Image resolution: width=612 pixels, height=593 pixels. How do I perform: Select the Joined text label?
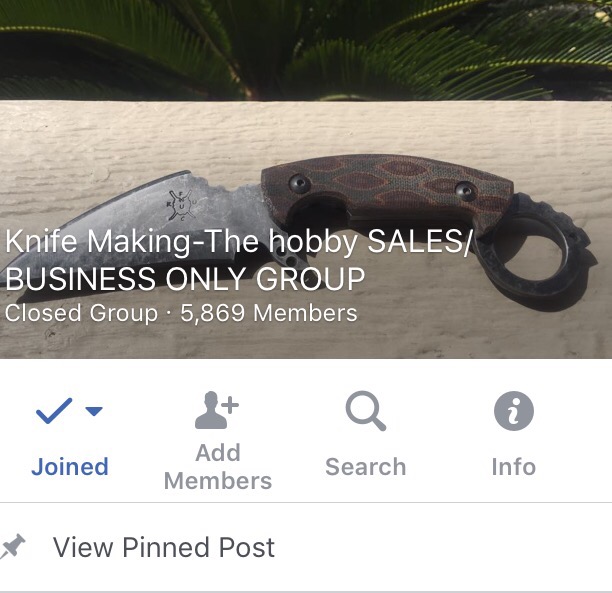[70, 467]
